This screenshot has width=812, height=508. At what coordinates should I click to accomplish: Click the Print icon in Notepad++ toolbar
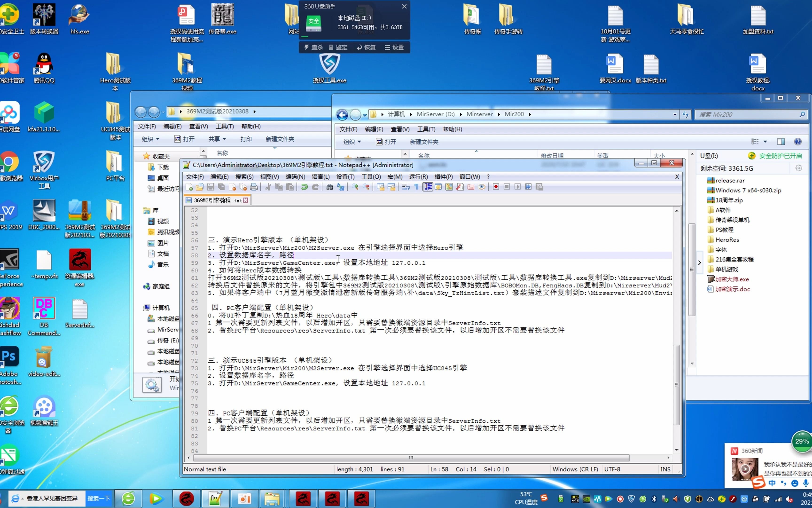[x=254, y=187]
